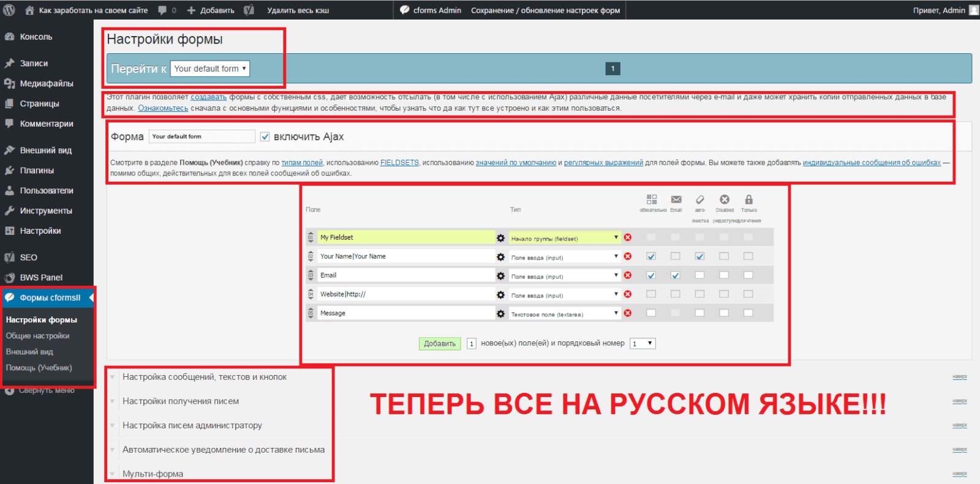
Task: Open settings gear for My Fieldset
Action: click(500, 237)
